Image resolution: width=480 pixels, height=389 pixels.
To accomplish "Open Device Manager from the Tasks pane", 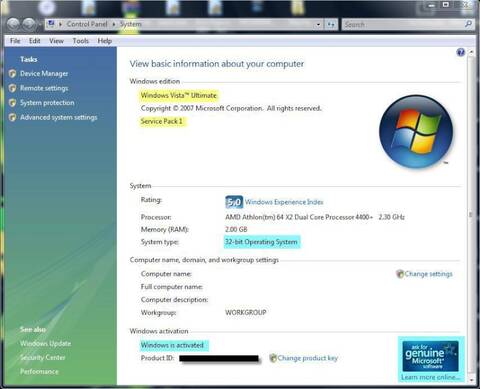I will click(x=44, y=74).
